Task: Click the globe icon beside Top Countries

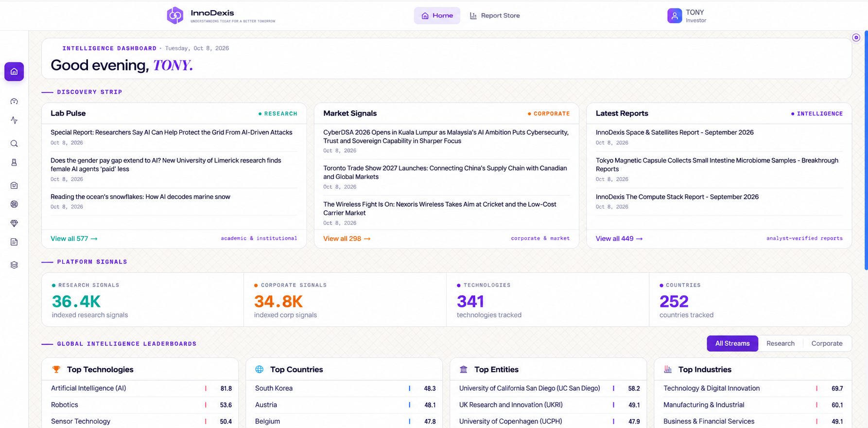Action: pyautogui.click(x=260, y=370)
